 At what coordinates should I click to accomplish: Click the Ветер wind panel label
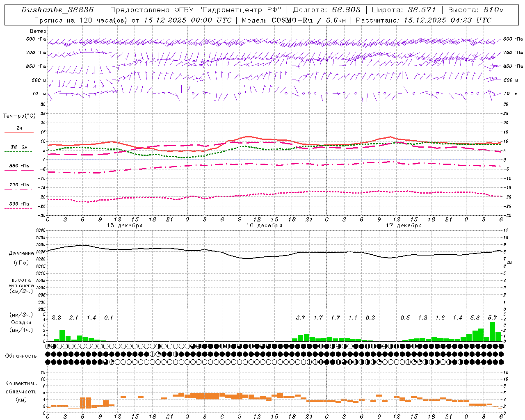[x=38, y=31]
